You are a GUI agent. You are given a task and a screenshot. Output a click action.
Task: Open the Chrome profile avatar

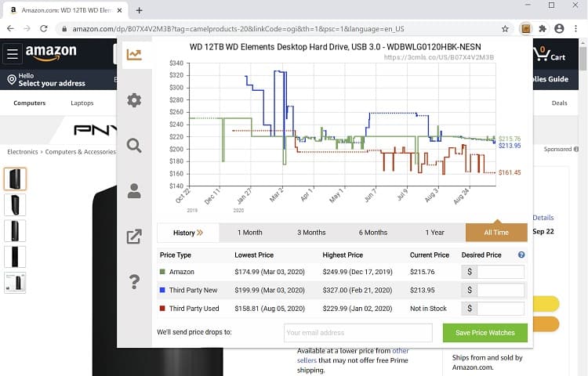point(559,29)
